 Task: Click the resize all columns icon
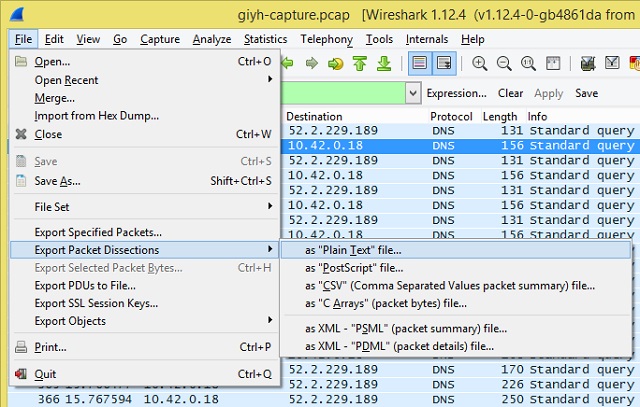pyautogui.click(x=553, y=63)
